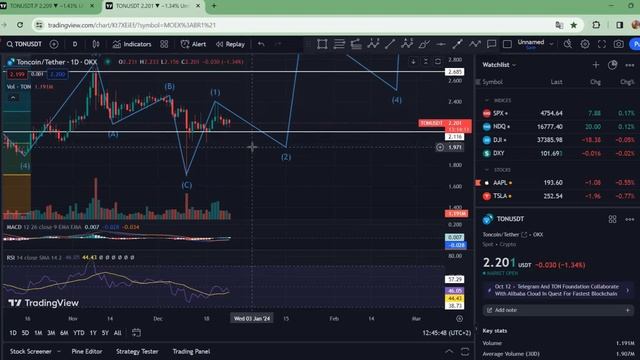This screenshot has width=640, height=360.
Task: Maximize the bottom panel
Action: coord(465,351)
